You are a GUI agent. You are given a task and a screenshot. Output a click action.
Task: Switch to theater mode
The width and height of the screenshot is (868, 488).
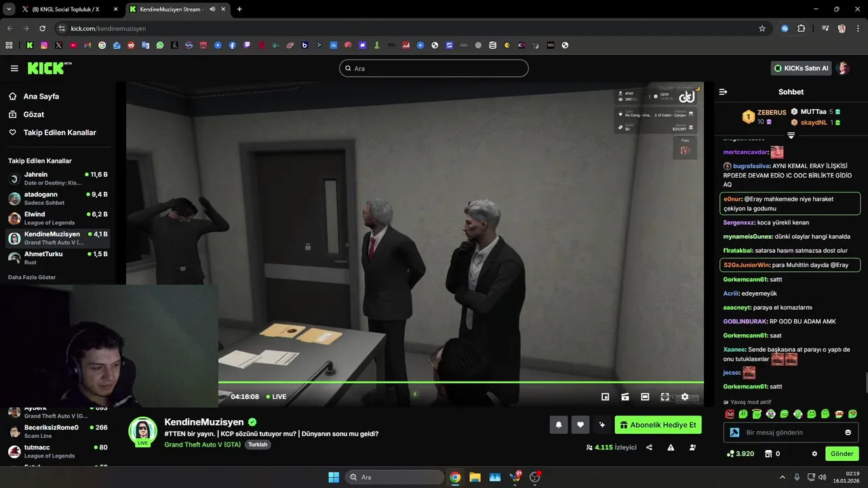click(x=645, y=396)
